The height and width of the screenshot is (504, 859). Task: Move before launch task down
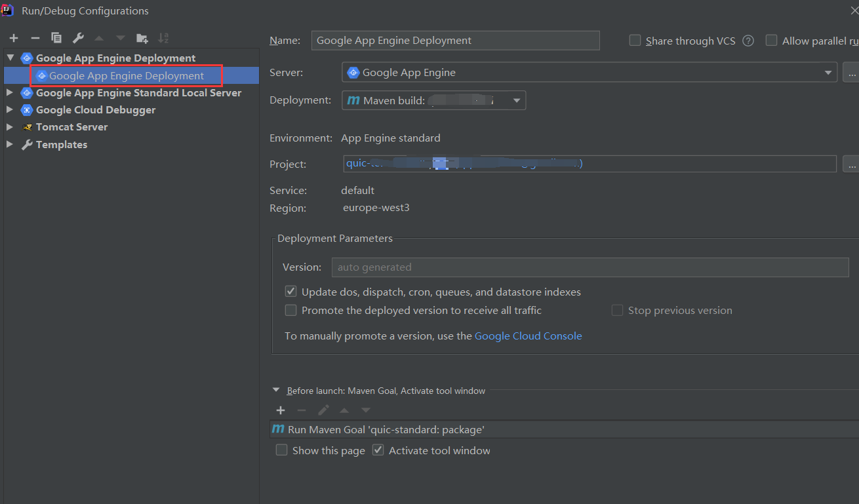(366, 410)
